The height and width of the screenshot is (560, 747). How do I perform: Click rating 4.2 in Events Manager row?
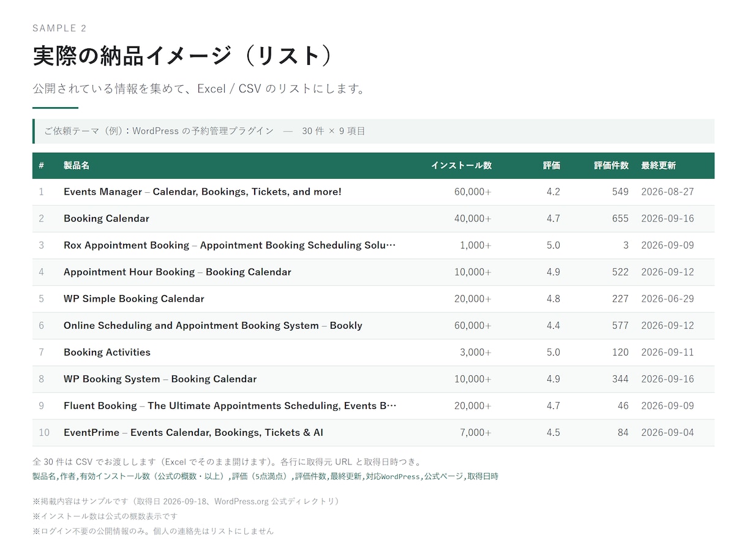[x=553, y=192]
